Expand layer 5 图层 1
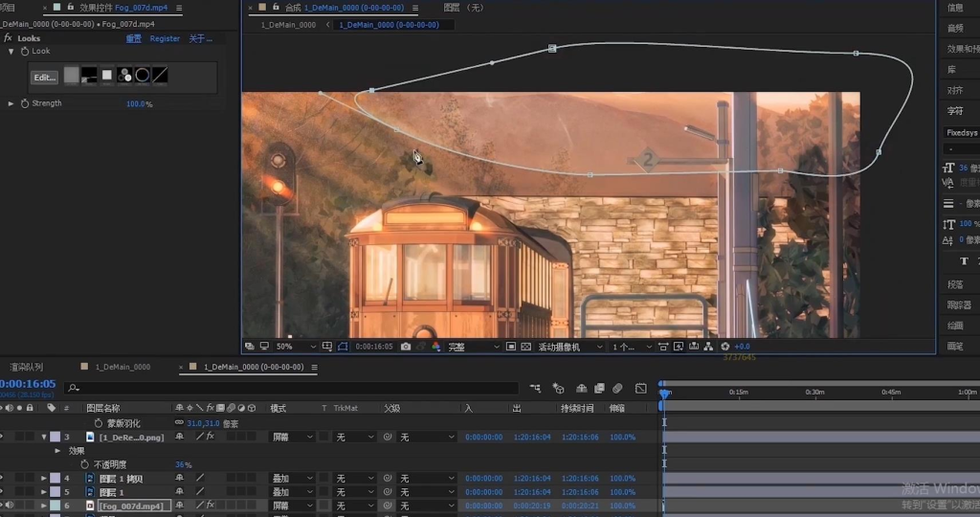 44,492
